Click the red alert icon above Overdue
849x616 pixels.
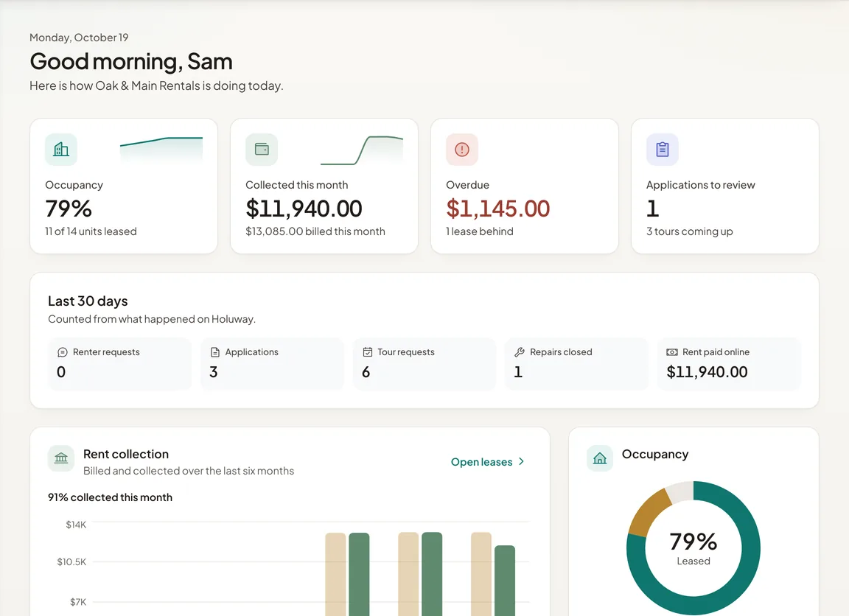(x=462, y=150)
